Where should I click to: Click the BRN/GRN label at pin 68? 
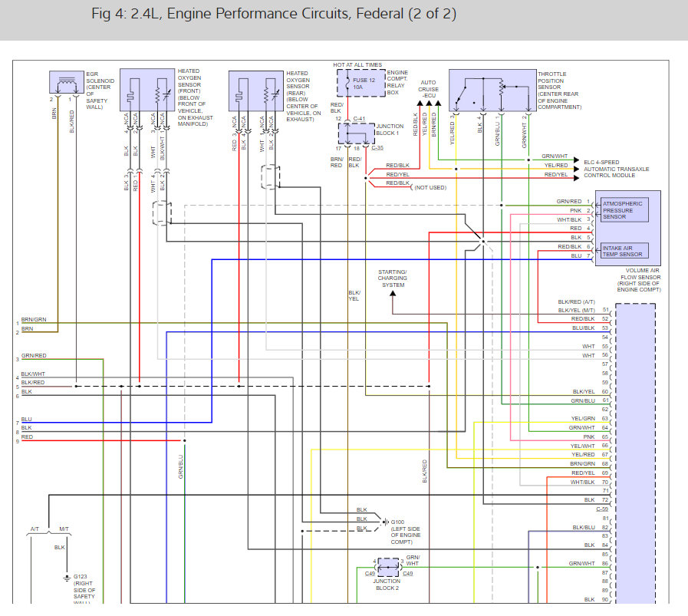[x=583, y=464]
